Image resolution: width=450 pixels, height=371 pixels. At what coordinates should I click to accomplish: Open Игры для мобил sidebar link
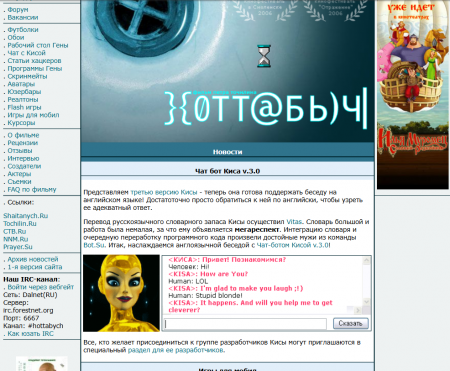(33, 115)
